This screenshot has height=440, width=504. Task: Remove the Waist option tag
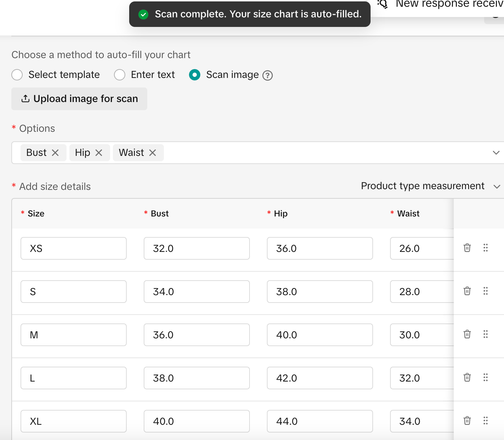[153, 153]
